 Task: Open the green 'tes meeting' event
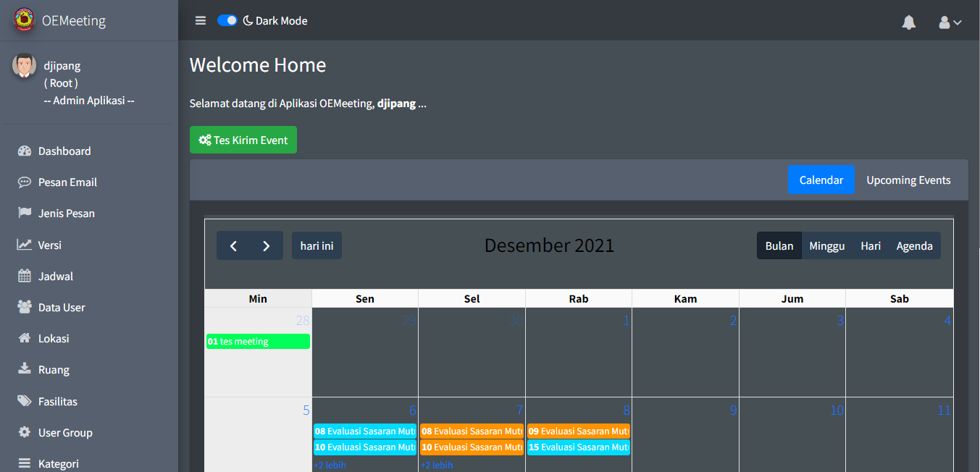click(258, 342)
